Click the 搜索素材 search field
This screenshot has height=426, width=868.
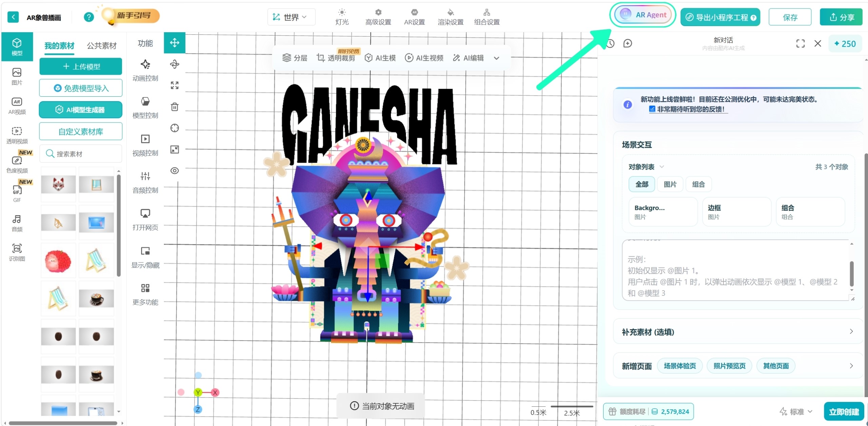coord(81,154)
